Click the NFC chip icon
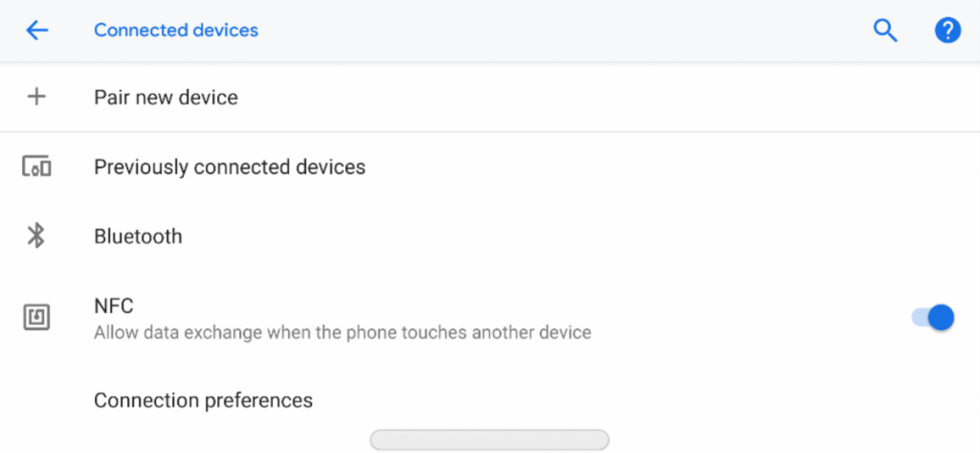The height and width of the screenshot is (453, 980). tap(36, 318)
